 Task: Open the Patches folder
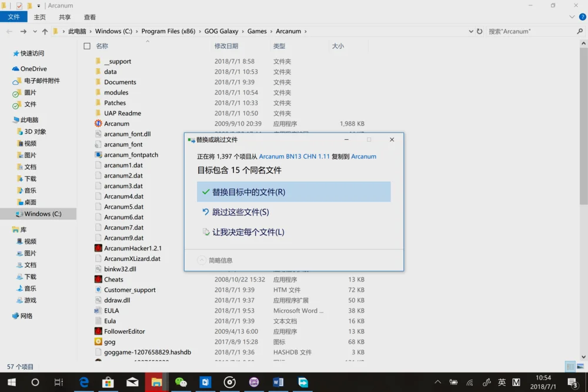click(x=115, y=103)
